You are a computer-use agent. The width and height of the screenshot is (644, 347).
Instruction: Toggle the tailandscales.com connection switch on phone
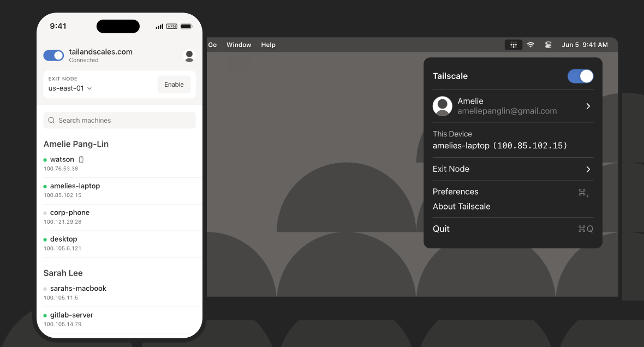(x=54, y=56)
